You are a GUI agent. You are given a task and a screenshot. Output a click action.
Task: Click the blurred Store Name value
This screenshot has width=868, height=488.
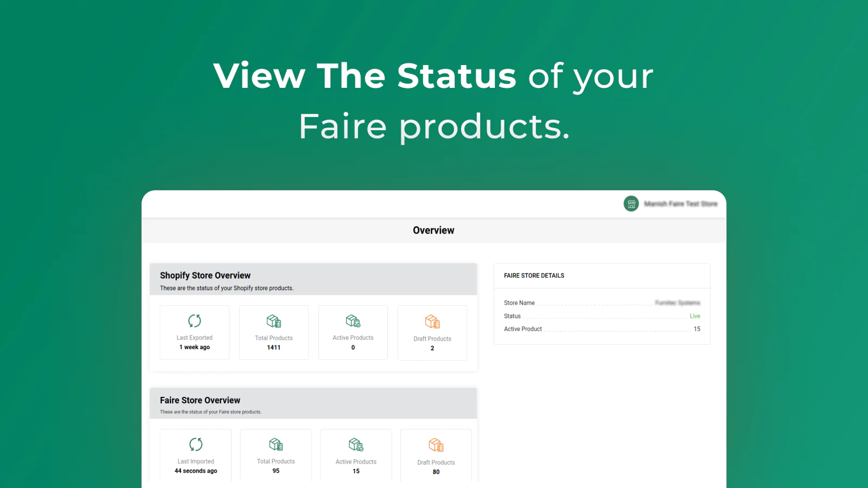pyautogui.click(x=678, y=303)
